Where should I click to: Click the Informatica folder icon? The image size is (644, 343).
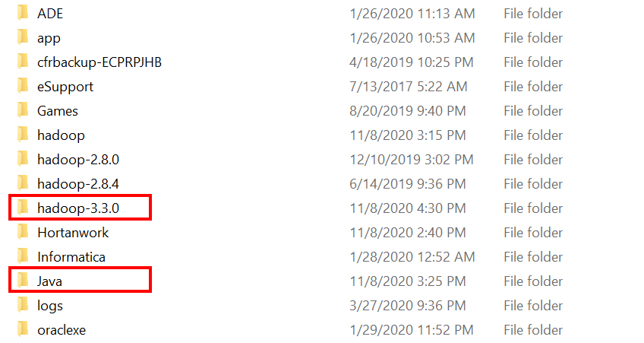23,257
